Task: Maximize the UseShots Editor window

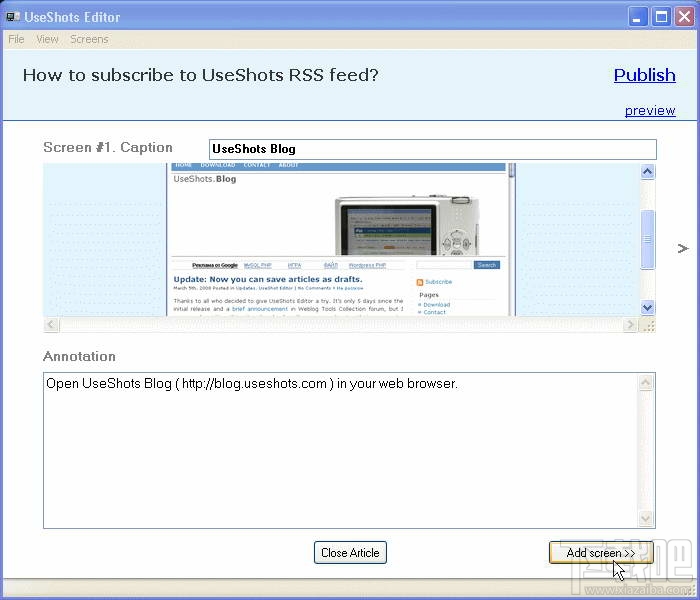Action: click(661, 17)
